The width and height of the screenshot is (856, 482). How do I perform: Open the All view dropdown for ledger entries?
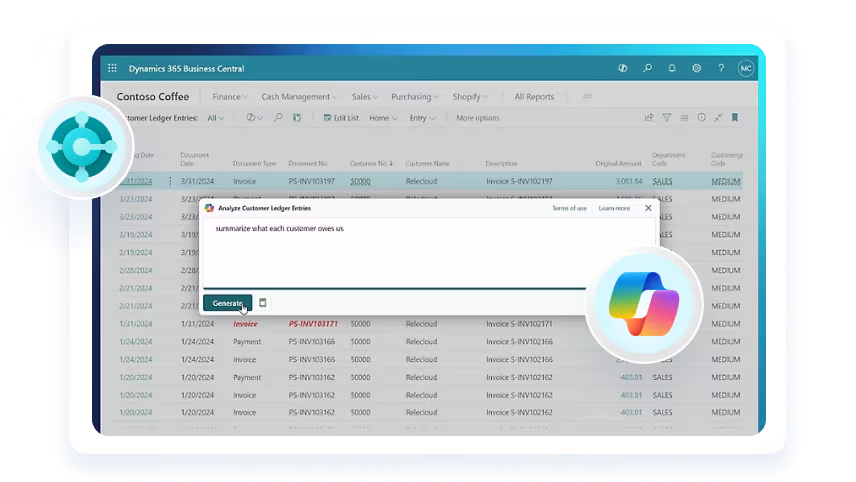[216, 118]
